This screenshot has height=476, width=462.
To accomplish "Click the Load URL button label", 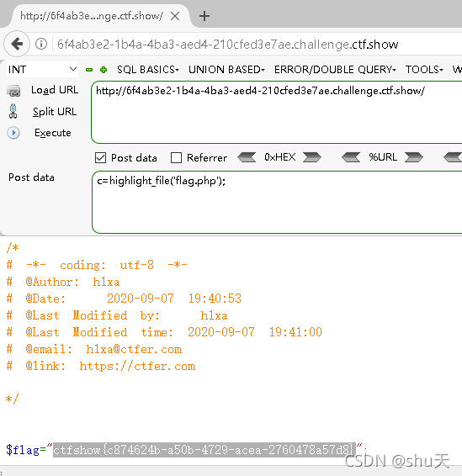I will click(55, 90).
